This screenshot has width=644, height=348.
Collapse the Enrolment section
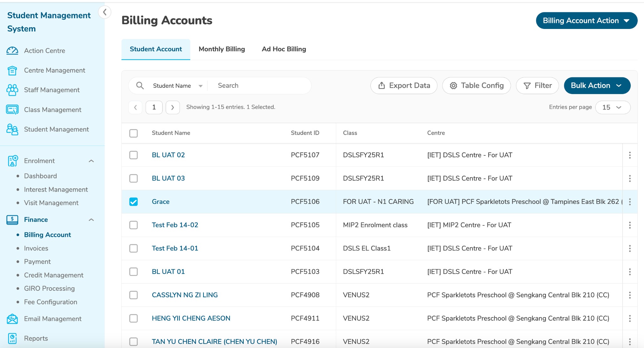pos(91,161)
